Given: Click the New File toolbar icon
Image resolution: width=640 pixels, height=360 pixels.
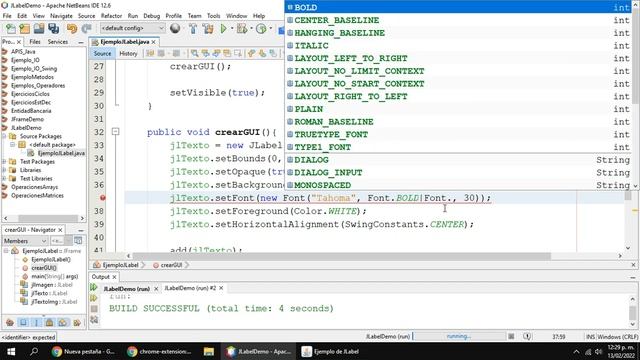Looking at the screenshot, I should (x=11, y=28).
